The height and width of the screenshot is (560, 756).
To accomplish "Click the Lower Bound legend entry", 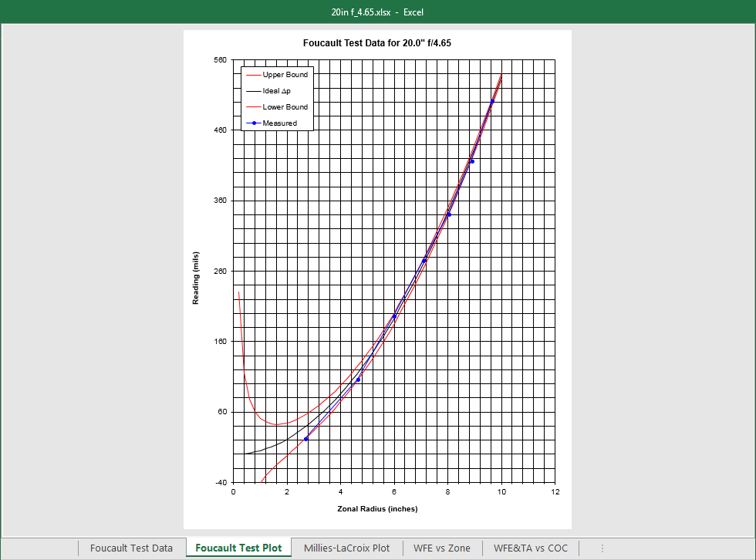I will [285, 107].
